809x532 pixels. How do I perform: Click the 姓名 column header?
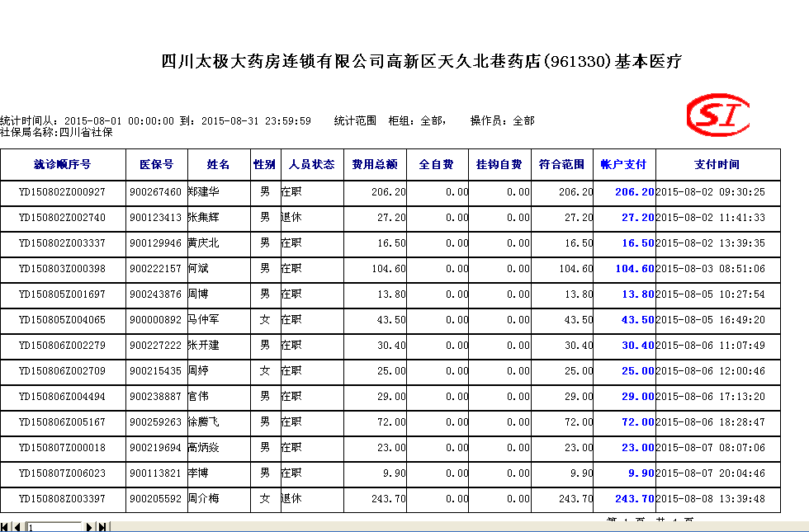219,164
